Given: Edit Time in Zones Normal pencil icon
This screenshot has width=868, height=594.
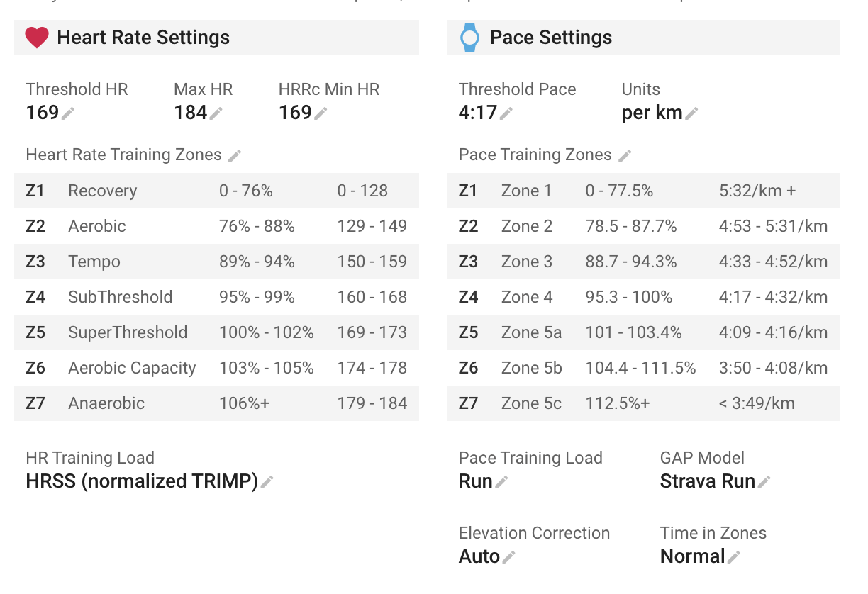Looking at the screenshot, I should pos(733,557).
